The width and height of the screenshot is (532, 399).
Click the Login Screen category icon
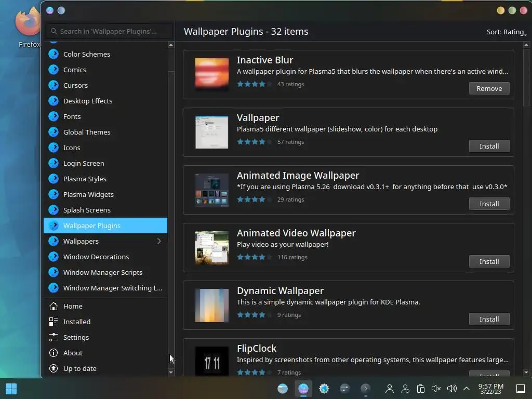pos(54,163)
